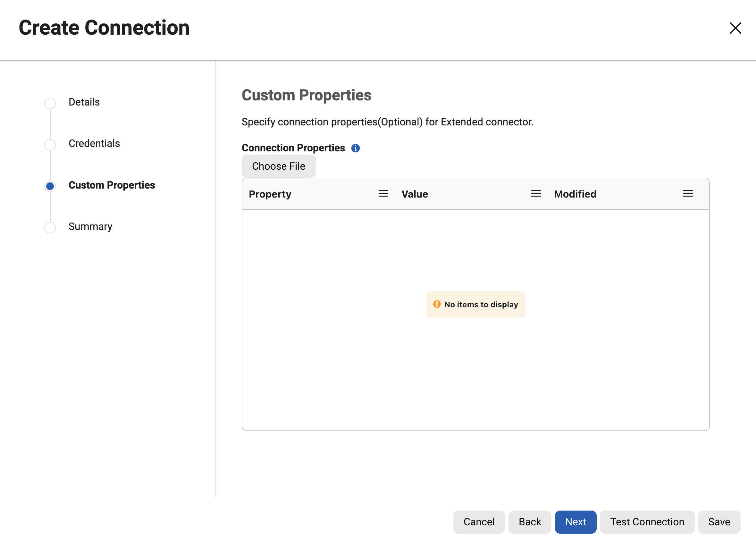This screenshot has height=542, width=756.
Task: Dismiss the dialog using the X icon
Action: coord(735,28)
